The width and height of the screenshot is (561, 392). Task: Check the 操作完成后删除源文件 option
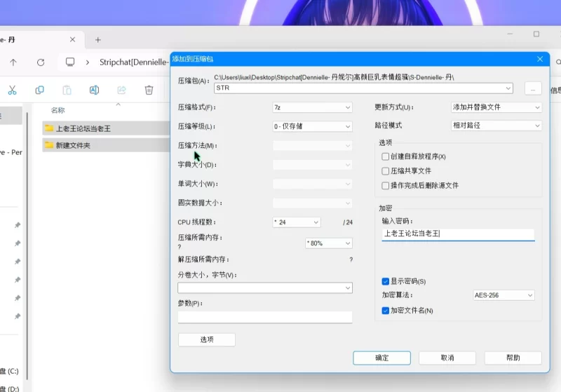coord(386,186)
